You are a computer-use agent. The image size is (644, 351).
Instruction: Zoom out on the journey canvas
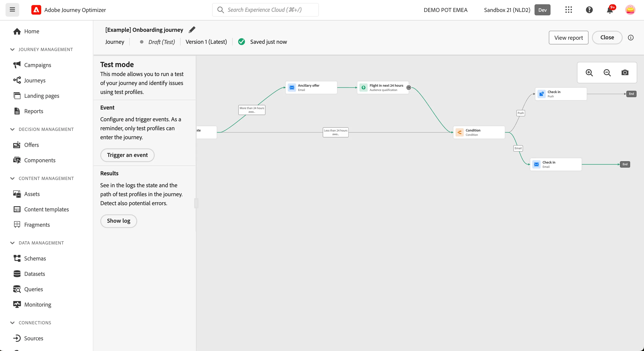(607, 73)
